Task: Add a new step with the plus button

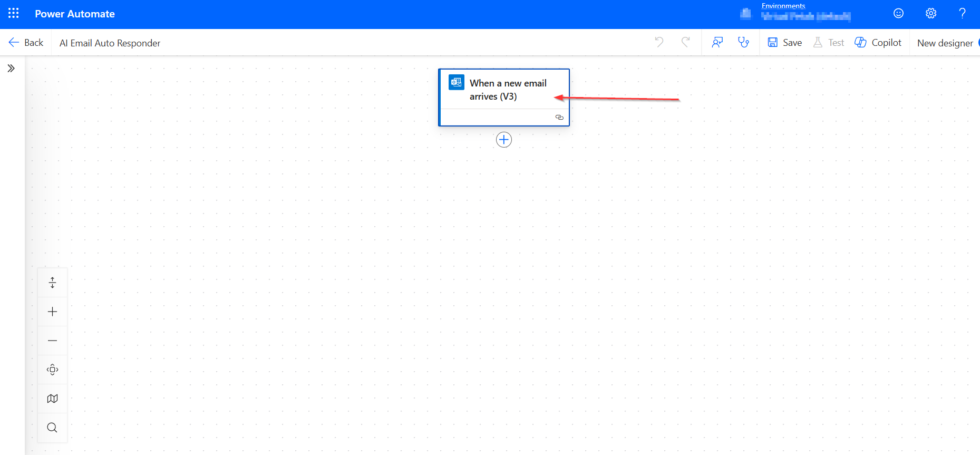Action: click(504, 140)
